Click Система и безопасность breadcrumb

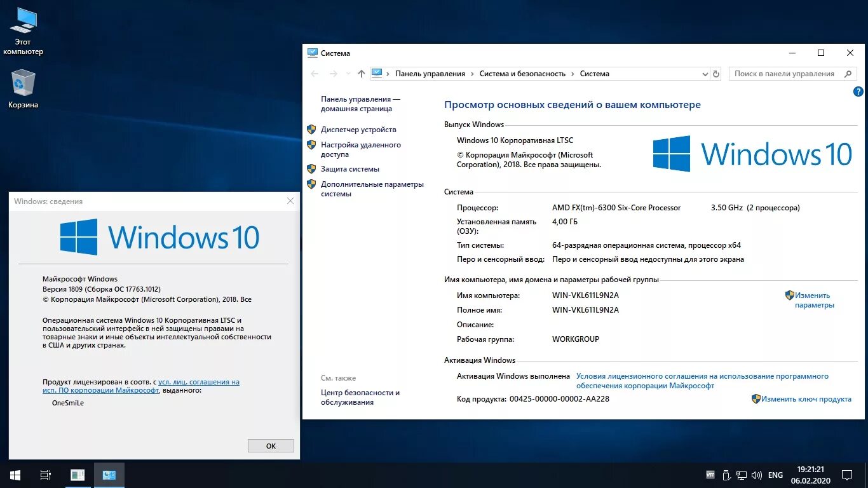tap(522, 74)
